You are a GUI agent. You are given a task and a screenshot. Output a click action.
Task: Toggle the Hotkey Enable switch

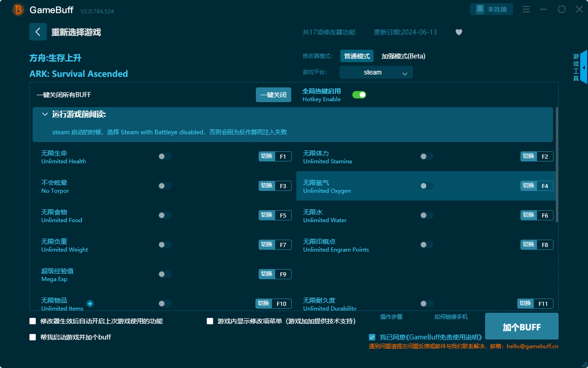tap(359, 95)
